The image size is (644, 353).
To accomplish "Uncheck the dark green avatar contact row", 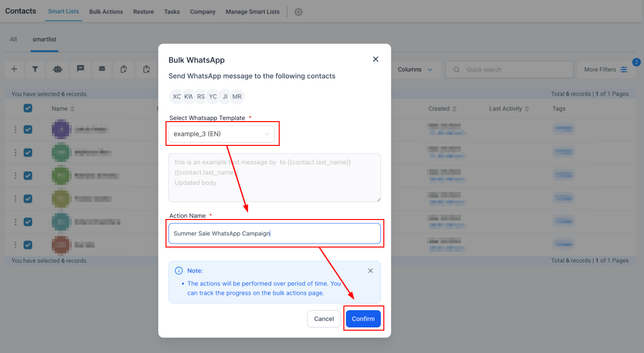I will [x=28, y=153].
